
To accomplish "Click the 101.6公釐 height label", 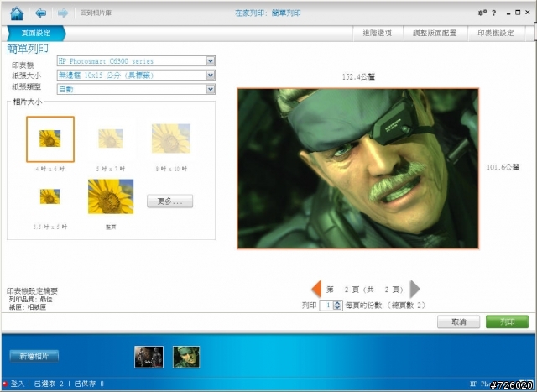I will click(503, 167).
